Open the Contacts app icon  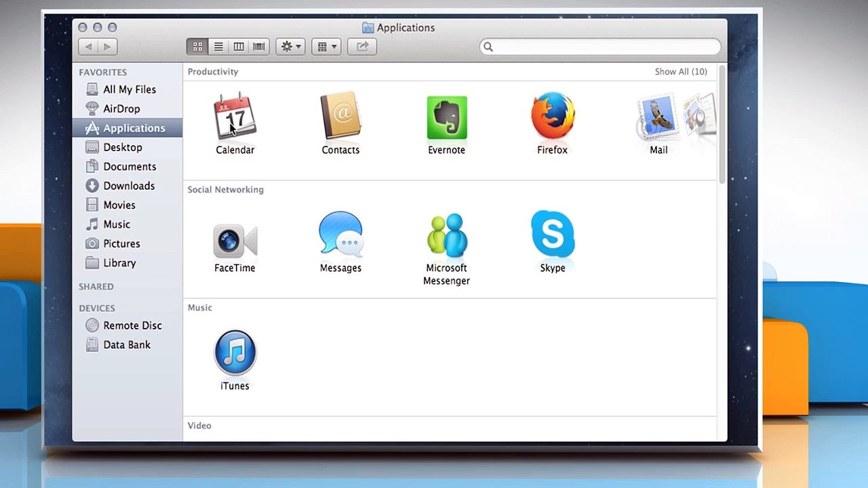pos(340,116)
